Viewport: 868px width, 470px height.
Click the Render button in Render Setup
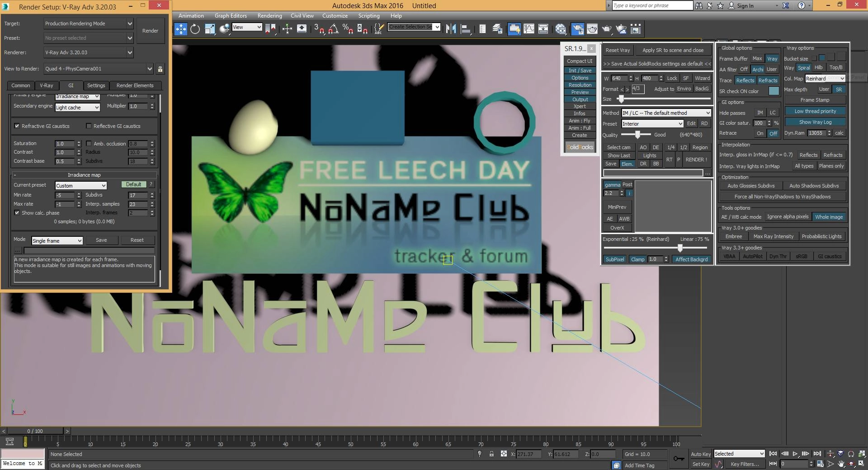pyautogui.click(x=150, y=31)
